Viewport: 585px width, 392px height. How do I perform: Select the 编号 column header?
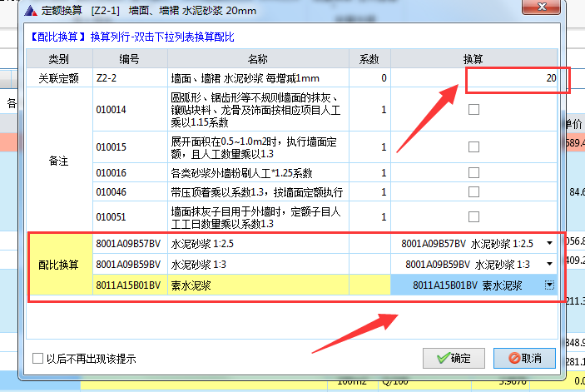[x=130, y=59]
